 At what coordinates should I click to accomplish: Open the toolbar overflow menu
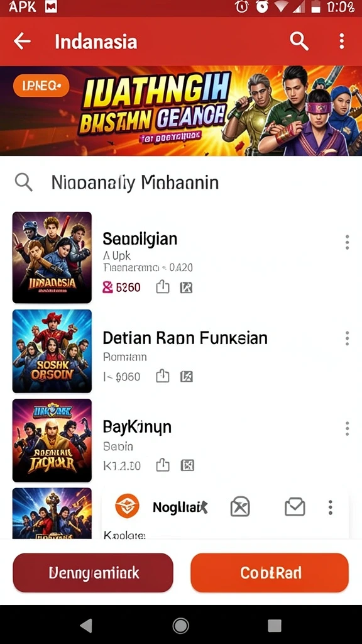click(x=341, y=42)
